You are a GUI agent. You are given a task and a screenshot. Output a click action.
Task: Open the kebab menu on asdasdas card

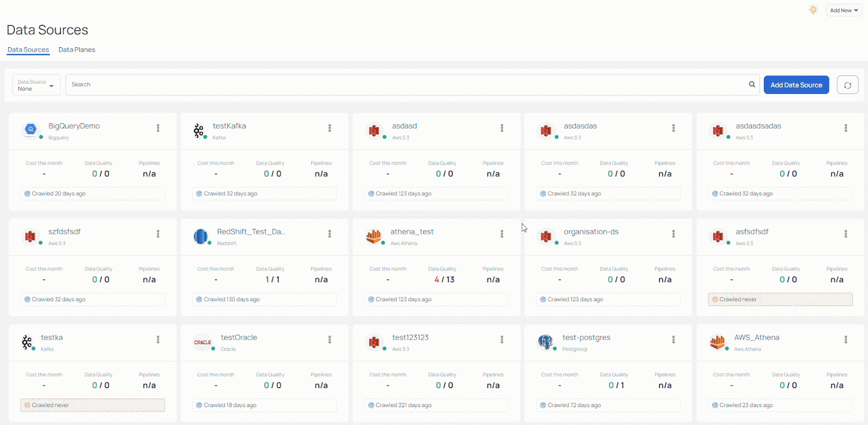pyautogui.click(x=673, y=128)
